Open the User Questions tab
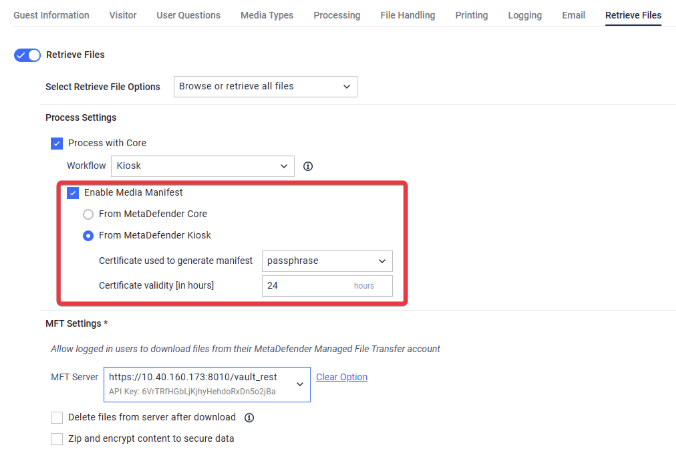The width and height of the screenshot is (676, 457). click(x=188, y=15)
